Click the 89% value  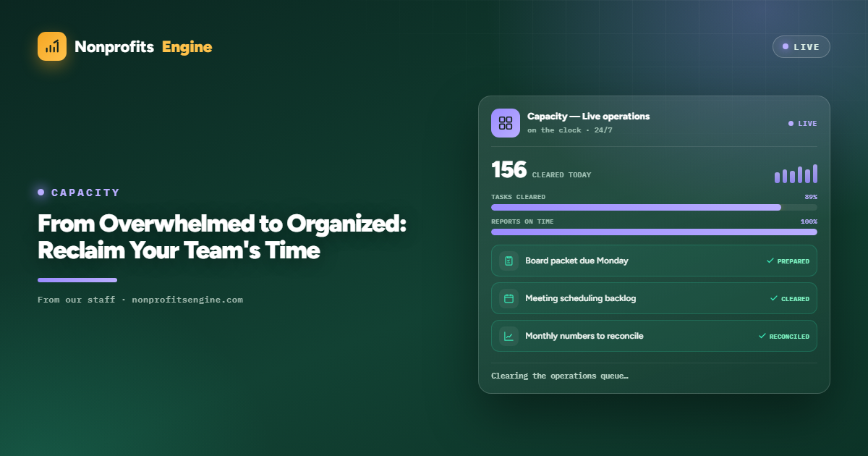pyautogui.click(x=811, y=197)
